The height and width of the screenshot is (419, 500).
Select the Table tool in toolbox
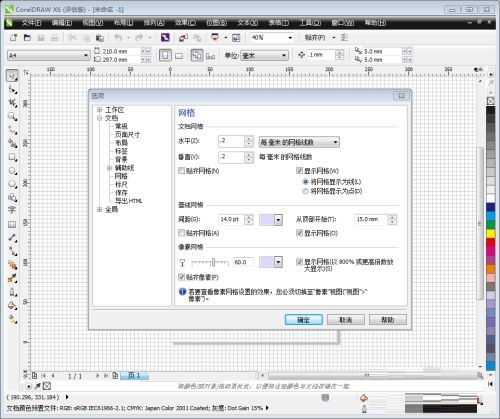pos(12,224)
